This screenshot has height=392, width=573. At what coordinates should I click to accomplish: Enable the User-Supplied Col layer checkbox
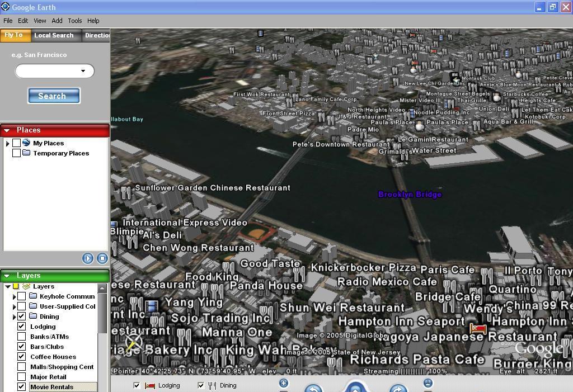(x=22, y=306)
